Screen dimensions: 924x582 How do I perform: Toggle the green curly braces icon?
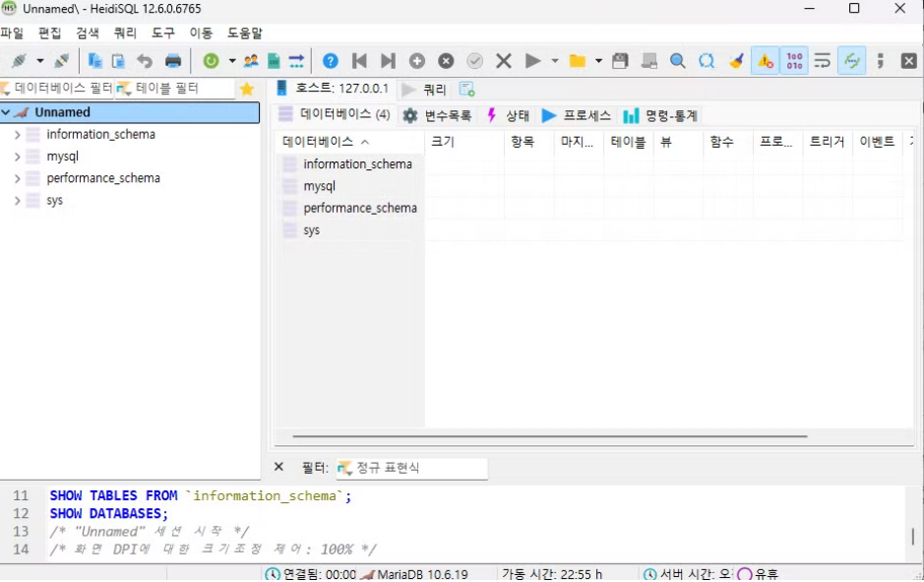[x=852, y=61]
